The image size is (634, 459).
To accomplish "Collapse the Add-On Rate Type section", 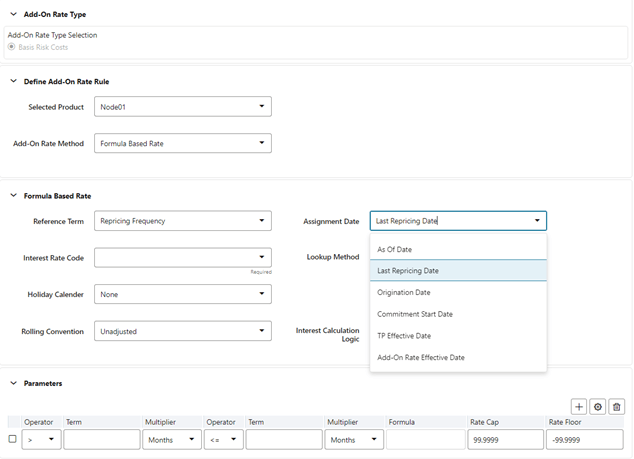I will coord(13,15).
